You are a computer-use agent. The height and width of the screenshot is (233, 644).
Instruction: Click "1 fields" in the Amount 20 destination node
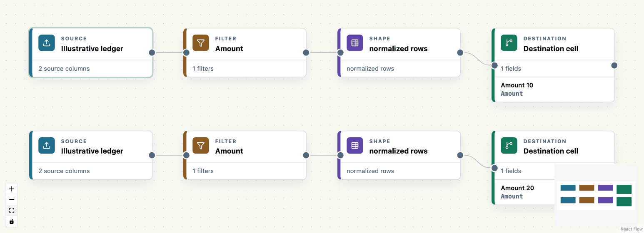pyautogui.click(x=511, y=171)
